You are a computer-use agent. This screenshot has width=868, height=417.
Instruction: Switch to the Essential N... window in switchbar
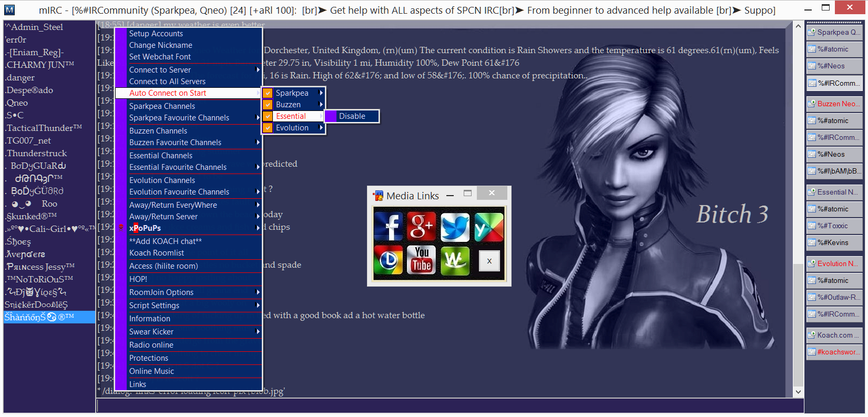(834, 192)
